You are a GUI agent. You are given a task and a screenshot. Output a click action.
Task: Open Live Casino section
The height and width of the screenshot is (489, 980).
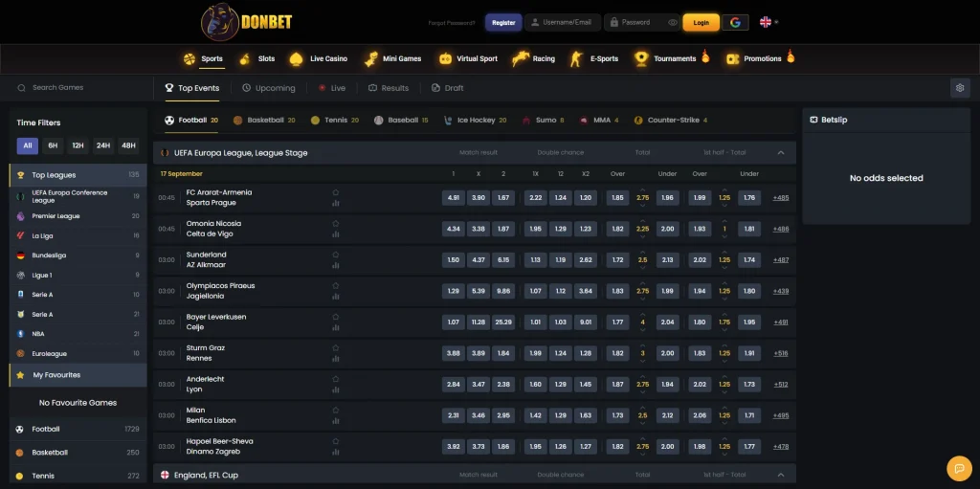pyautogui.click(x=319, y=58)
